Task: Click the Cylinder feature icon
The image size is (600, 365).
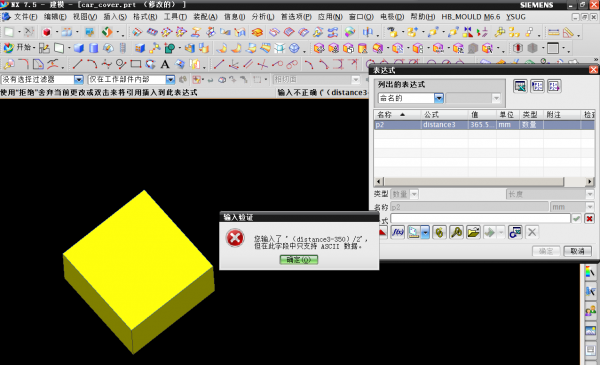Action: pos(93,48)
